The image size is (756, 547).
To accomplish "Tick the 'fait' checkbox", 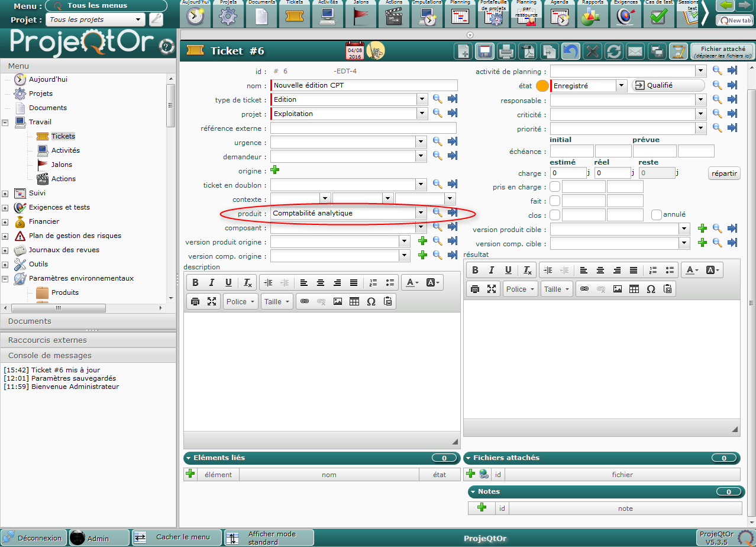I will (x=555, y=201).
